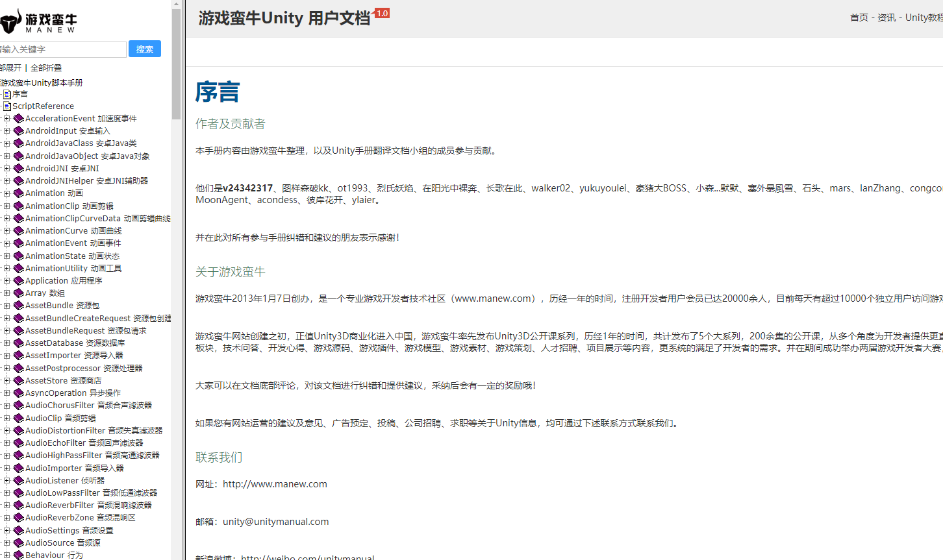Open the 资讯 navigation link

(886, 18)
